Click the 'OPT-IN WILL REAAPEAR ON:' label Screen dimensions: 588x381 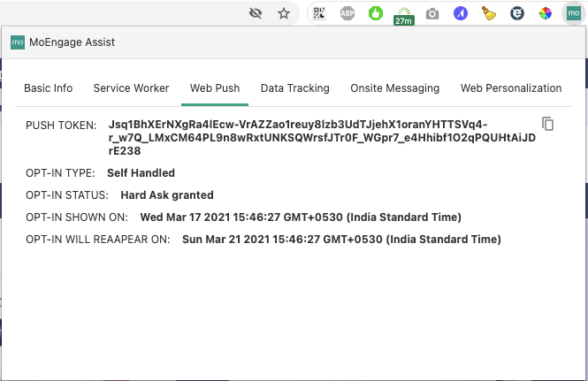98,240
